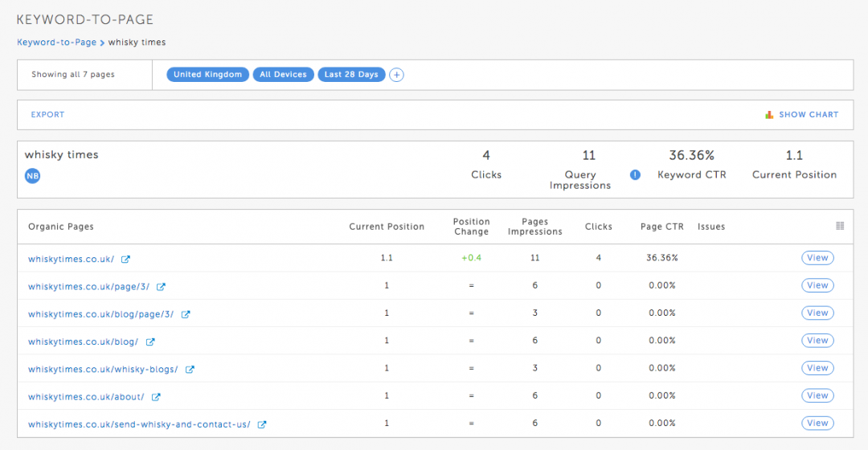Click the NB badge under whisky times
Screen dimensions: 868x450
[x=33, y=176]
